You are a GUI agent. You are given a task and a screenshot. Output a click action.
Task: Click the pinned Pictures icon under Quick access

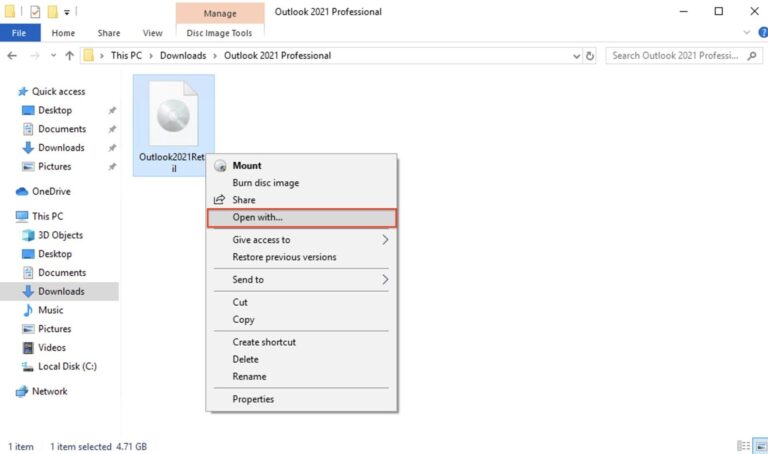coord(28,167)
